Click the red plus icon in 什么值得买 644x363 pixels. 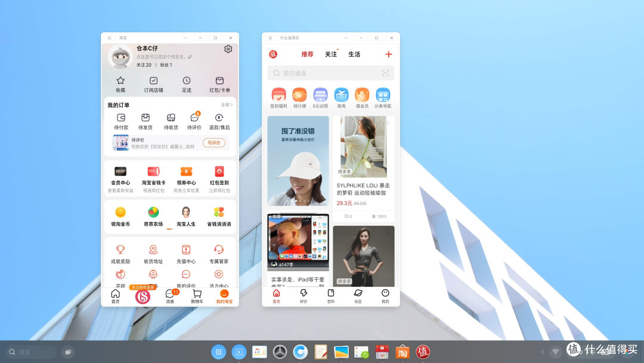click(x=389, y=54)
